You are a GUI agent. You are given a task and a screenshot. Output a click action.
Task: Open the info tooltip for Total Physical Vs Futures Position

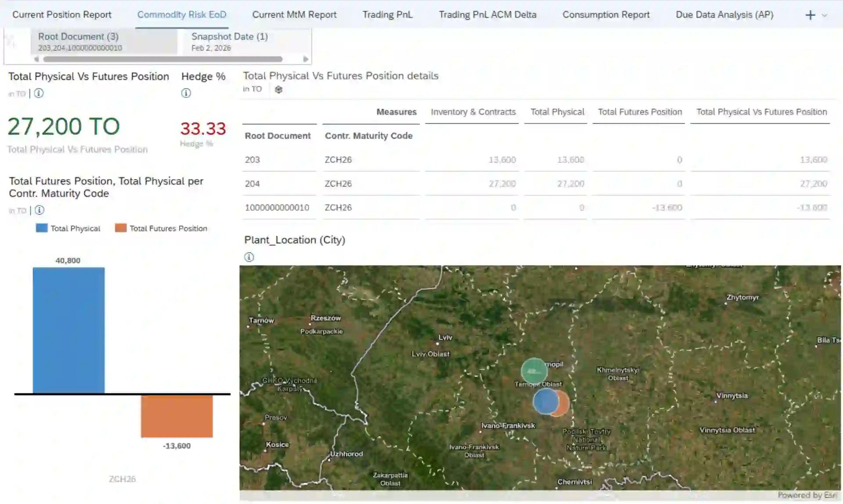pyautogui.click(x=39, y=93)
